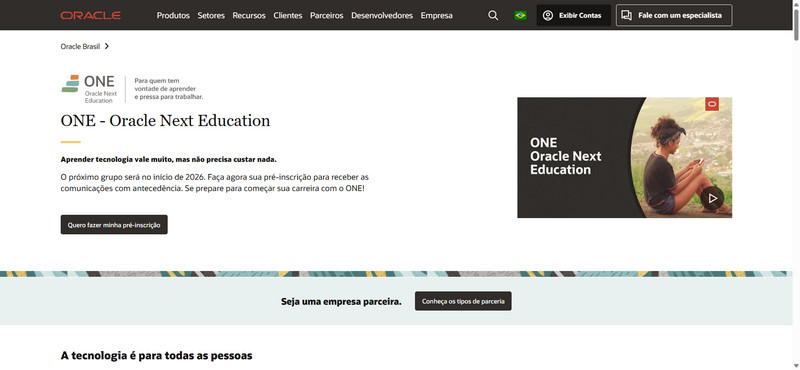Open the Empresa menu
The image size is (800, 370).
[x=437, y=15]
